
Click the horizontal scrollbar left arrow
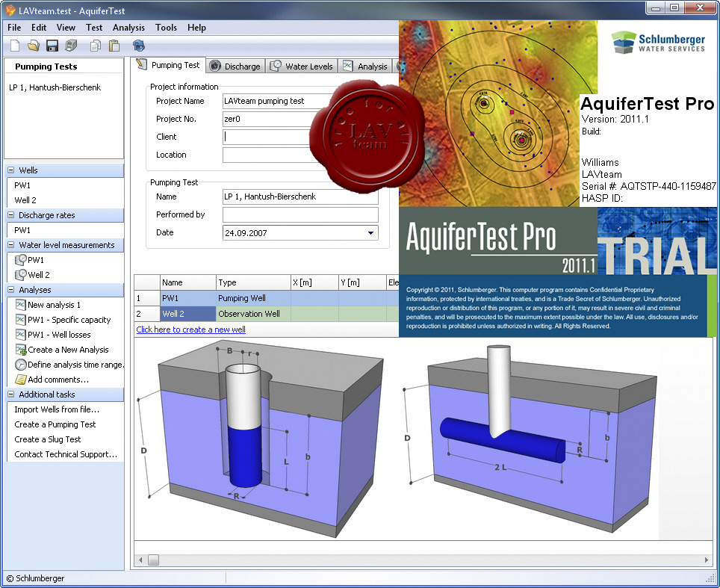point(140,560)
